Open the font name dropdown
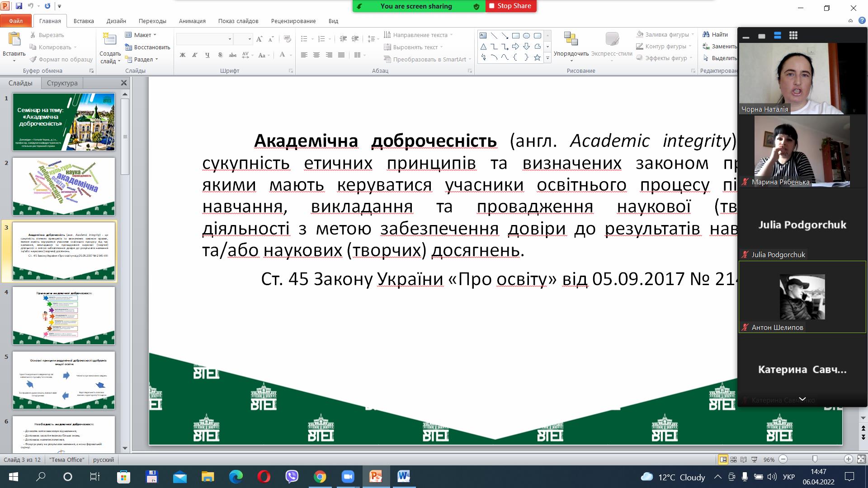868x488 pixels. [230, 39]
